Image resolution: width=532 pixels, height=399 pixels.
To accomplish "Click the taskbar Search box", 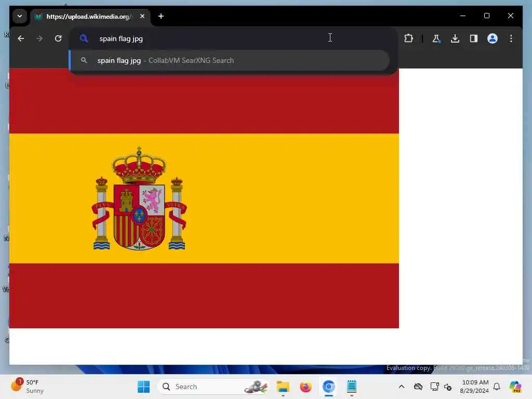I will click(214, 387).
